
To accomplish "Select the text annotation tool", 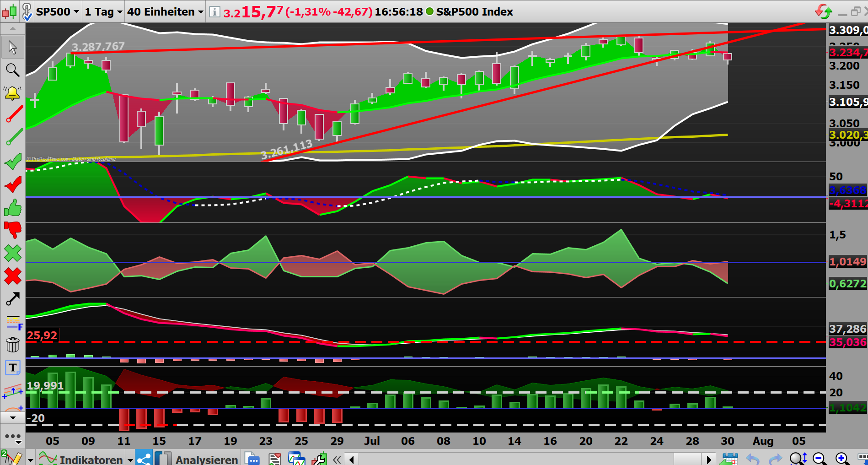I will pyautogui.click(x=13, y=368).
